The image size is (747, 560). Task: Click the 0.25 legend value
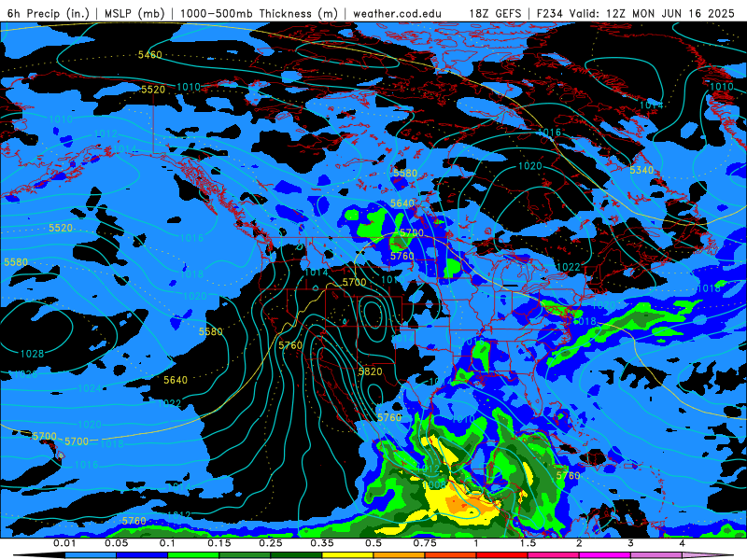[271, 543]
